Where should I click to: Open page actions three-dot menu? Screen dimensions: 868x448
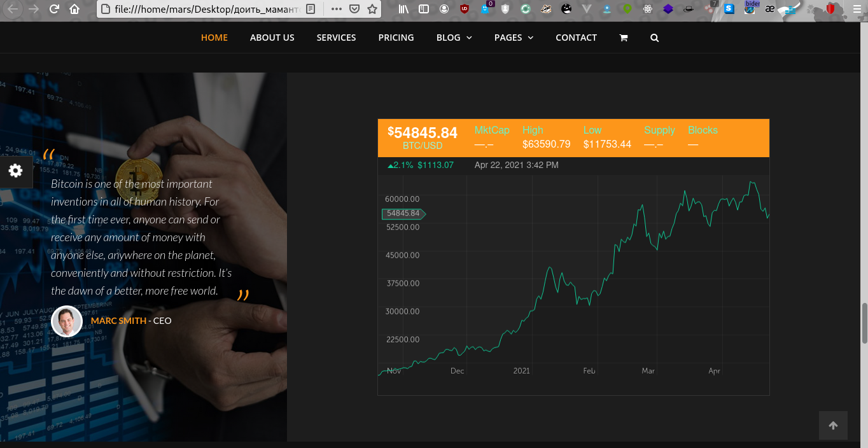click(337, 9)
